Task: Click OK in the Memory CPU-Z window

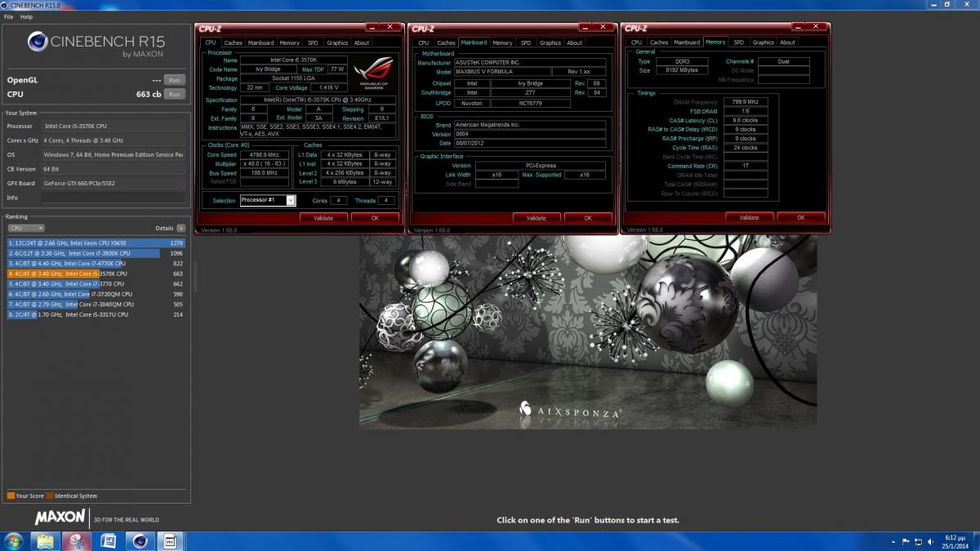Action: (x=800, y=218)
